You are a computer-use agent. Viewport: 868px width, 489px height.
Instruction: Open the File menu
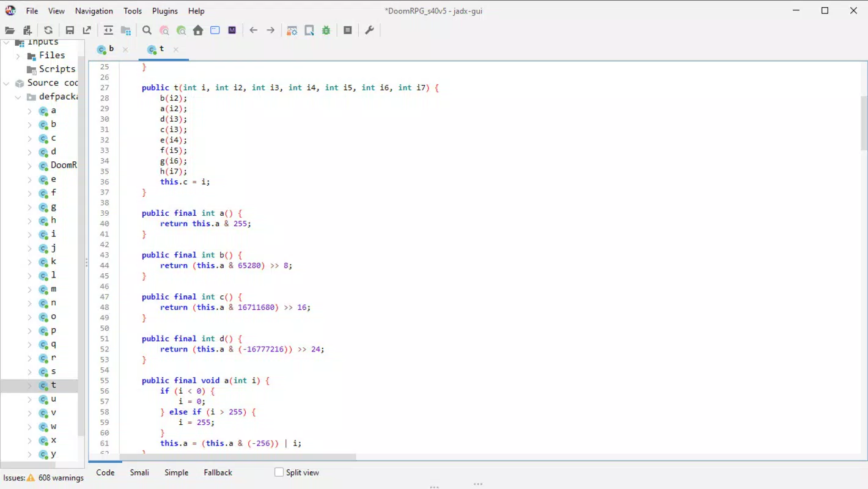(32, 11)
